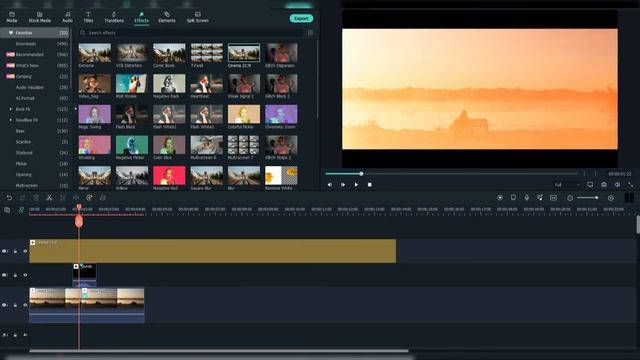Screen dimensions: 640x360
Task: Switch effects list grid view icon
Action: (310, 33)
